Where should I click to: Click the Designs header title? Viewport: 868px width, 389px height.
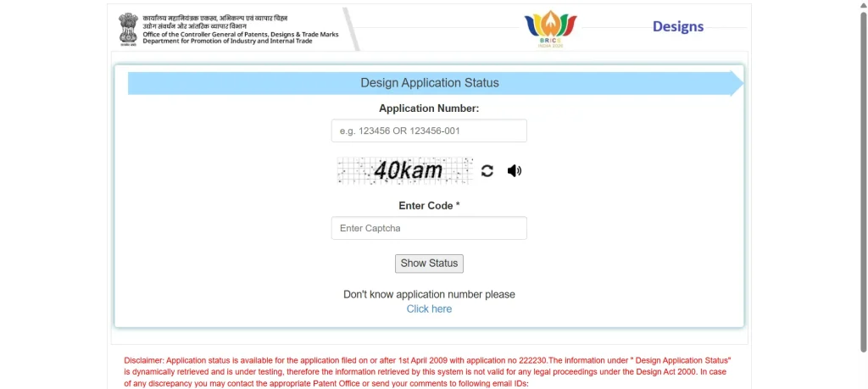(x=678, y=26)
